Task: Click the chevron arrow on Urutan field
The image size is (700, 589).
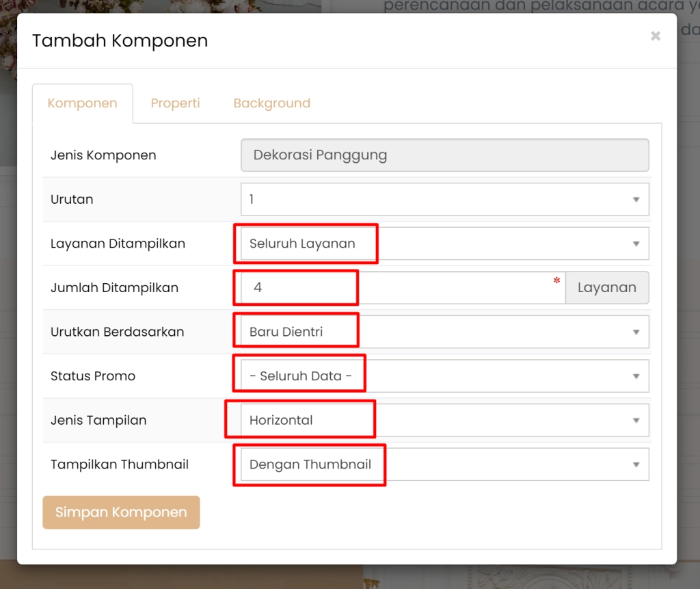Action: click(638, 199)
